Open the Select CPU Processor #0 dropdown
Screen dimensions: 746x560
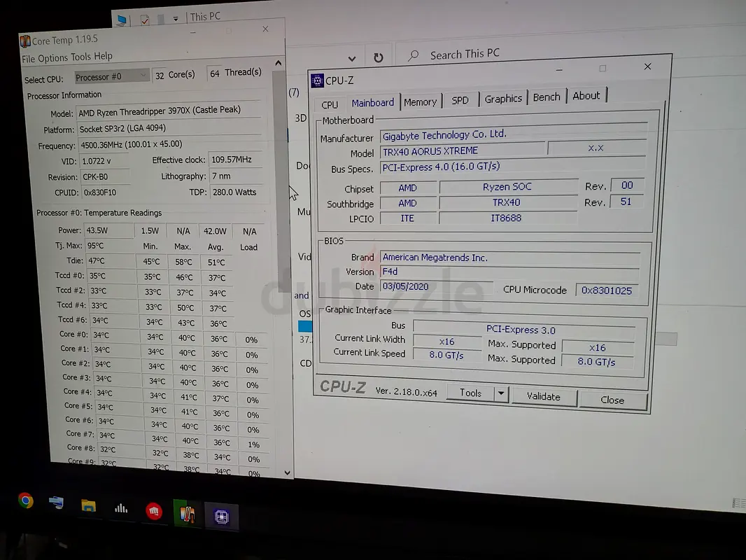[112, 76]
